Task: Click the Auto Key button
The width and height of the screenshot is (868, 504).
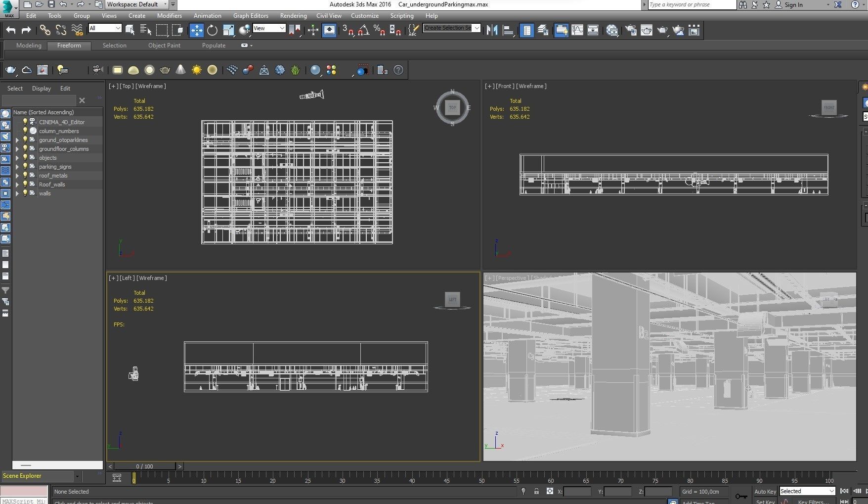Action: (x=765, y=491)
